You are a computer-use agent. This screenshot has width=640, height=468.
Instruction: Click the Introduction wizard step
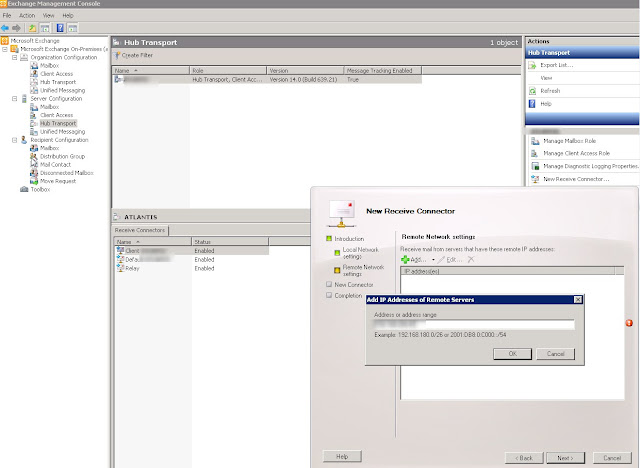pos(349,239)
